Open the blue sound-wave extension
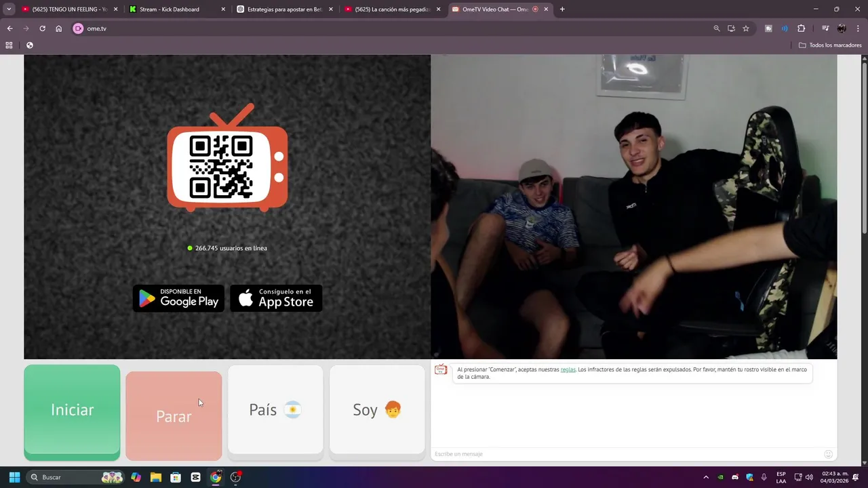 (785, 28)
